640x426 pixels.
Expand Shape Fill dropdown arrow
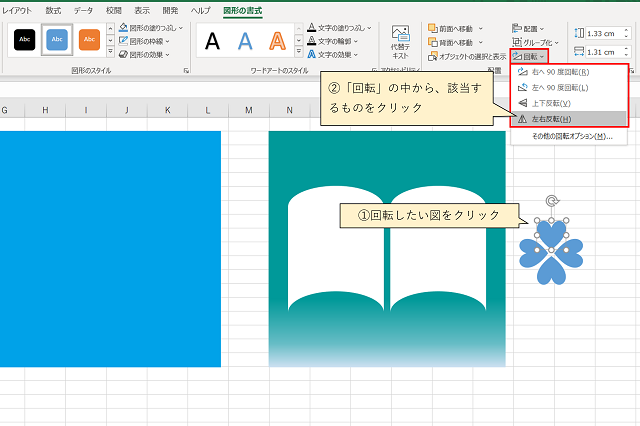click(x=181, y=28)
